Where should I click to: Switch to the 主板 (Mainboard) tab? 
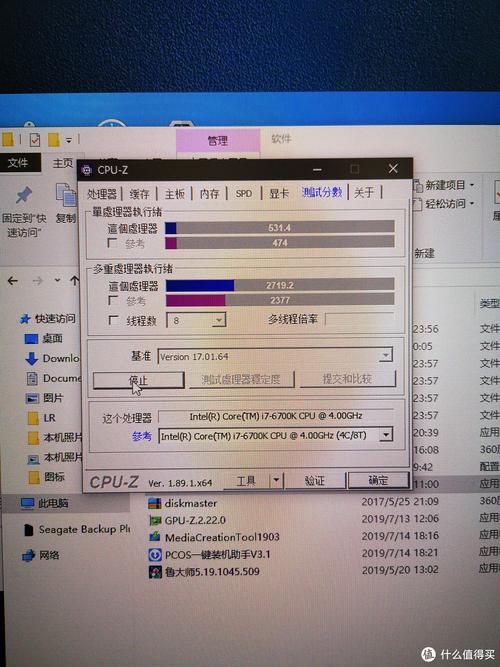pyautogui.click(x=174, y=194)
